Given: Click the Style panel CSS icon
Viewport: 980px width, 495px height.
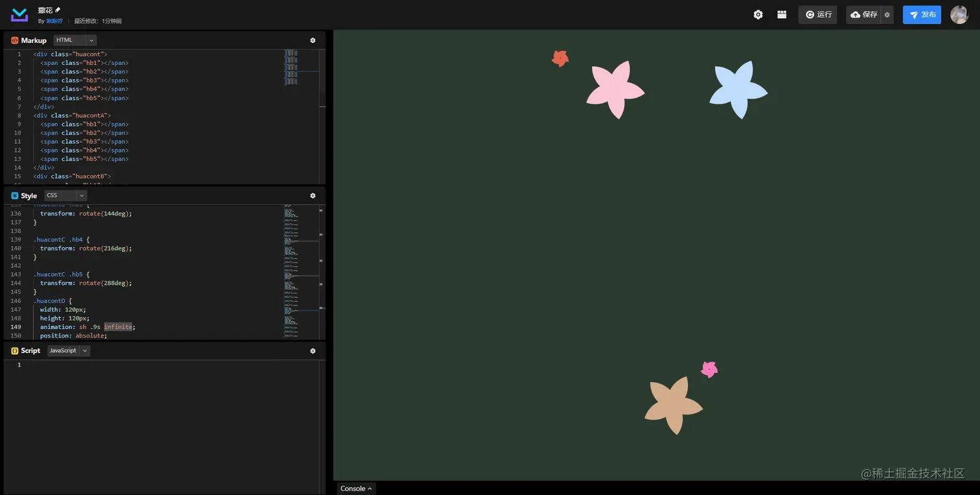Looking at the screenshot, I should coord(14,195).
